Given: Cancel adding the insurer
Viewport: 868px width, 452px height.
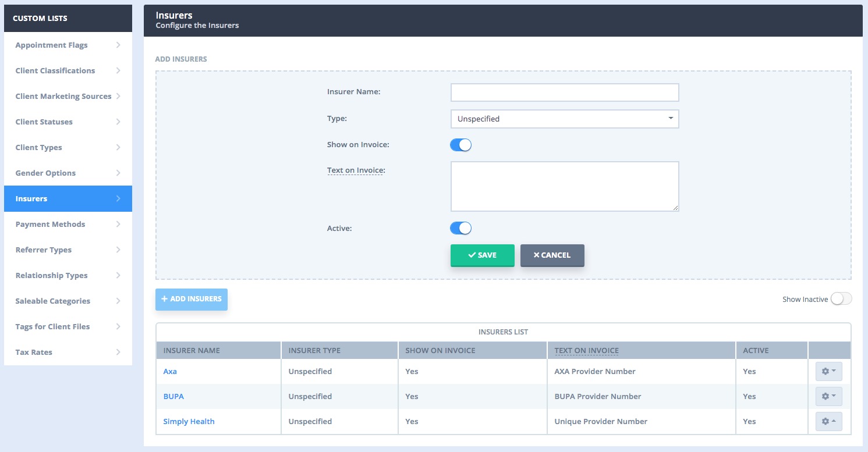Looking at the screenshot, I should 552,255.
